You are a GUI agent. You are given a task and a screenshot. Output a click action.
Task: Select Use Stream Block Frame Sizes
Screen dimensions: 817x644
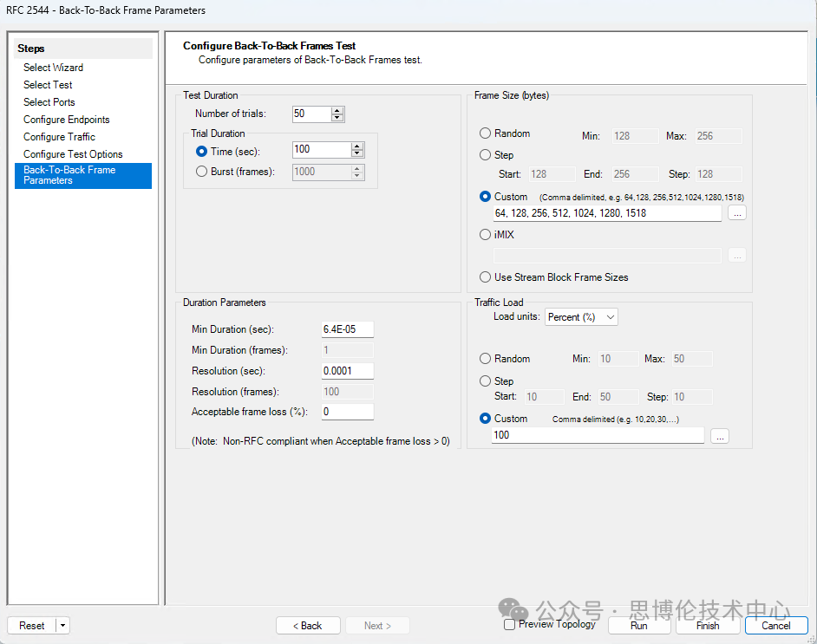click(x=486, y=277)
